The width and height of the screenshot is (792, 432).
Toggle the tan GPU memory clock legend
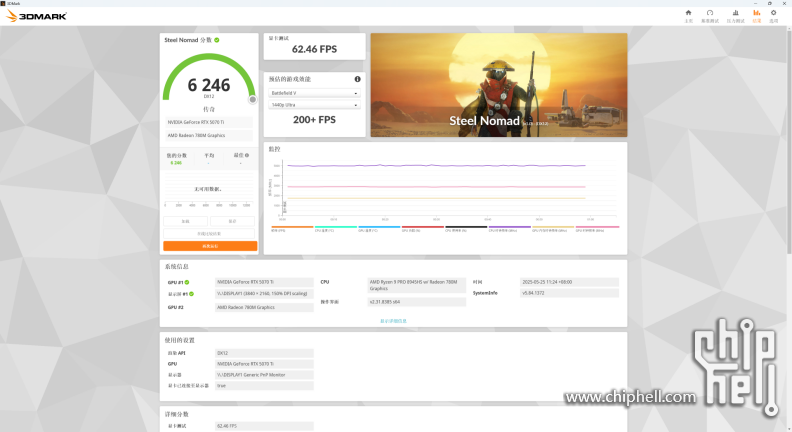pyautogui.click(x=553, y=228)
